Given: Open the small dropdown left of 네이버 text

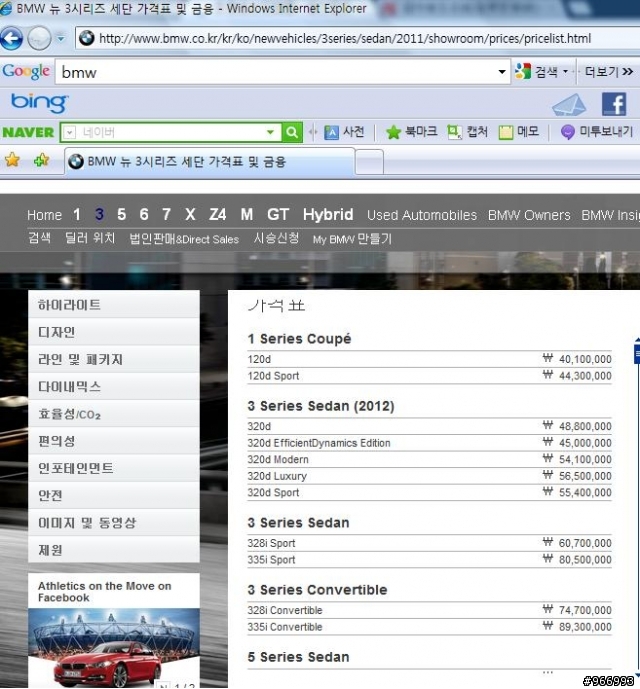Looking at the screenshot, I should tap(69, 132).
